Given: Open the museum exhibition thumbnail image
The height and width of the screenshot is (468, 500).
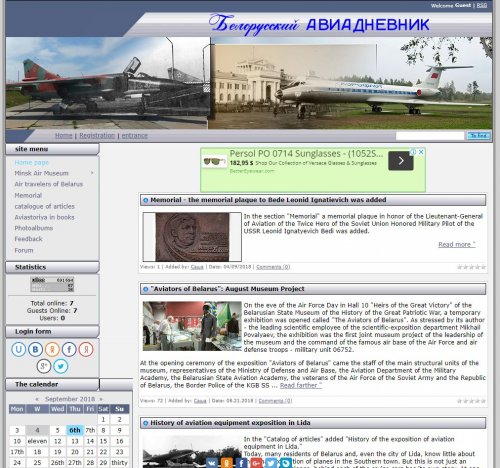Looking at the screenshot, I should pos(192,326).
